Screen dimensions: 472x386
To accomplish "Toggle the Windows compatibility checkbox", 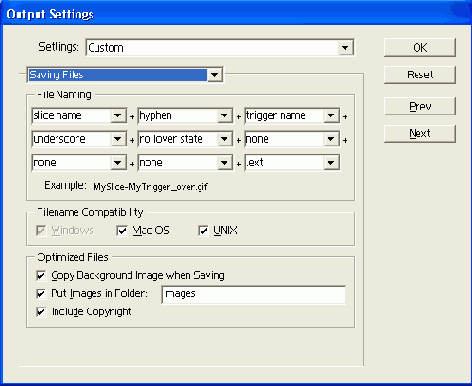I will coord(41,230).
